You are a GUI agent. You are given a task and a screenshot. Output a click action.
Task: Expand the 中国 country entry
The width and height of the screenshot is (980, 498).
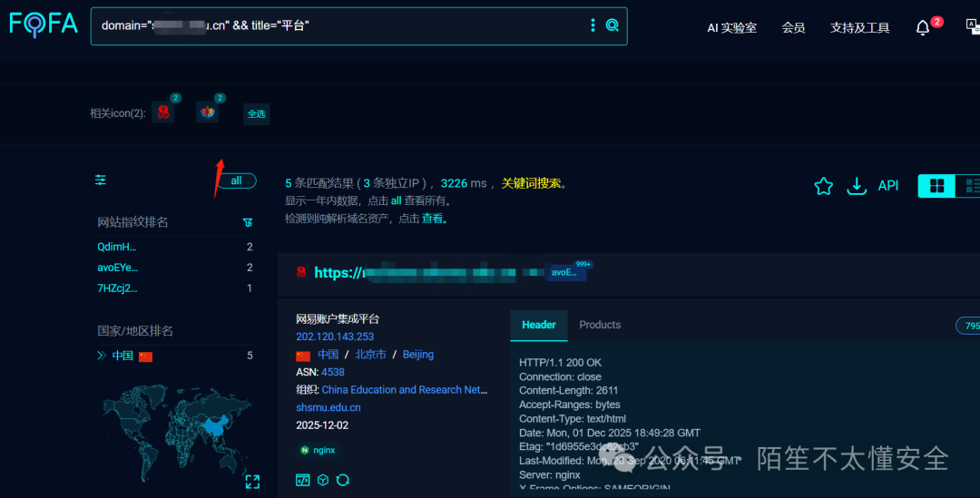tap(102, 356)
